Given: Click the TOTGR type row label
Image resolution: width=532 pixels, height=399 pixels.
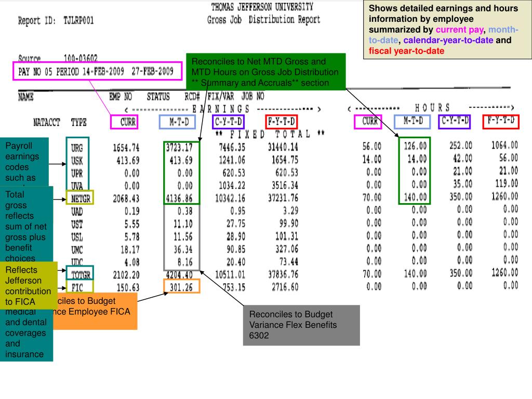Looking at the screenshot, I should click(x=81, y=274).
